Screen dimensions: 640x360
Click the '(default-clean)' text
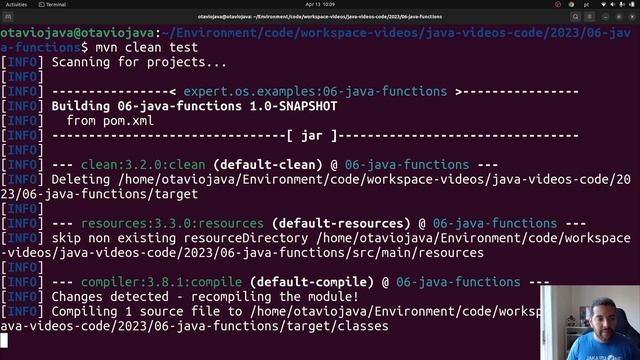(x=268, y=165)
